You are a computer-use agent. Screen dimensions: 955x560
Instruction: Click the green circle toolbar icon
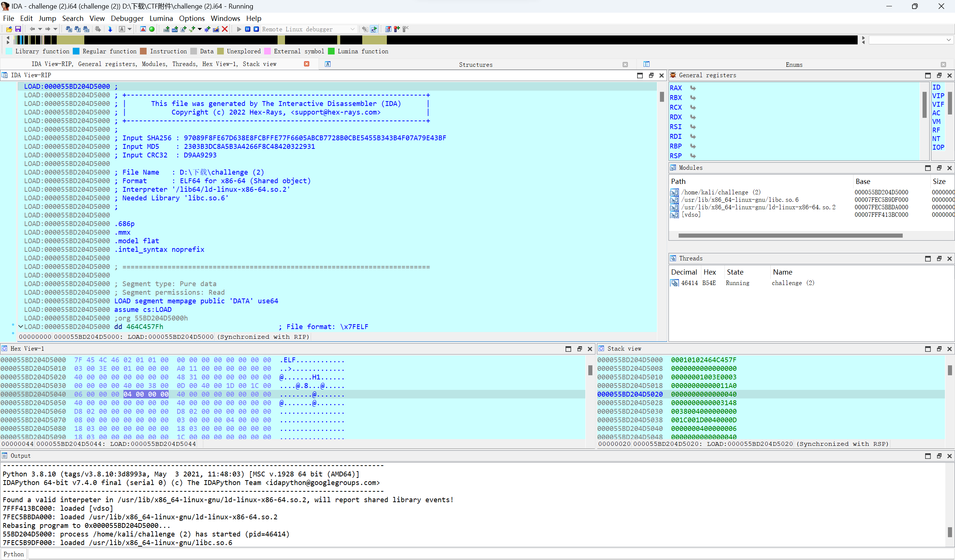[151, 29]
